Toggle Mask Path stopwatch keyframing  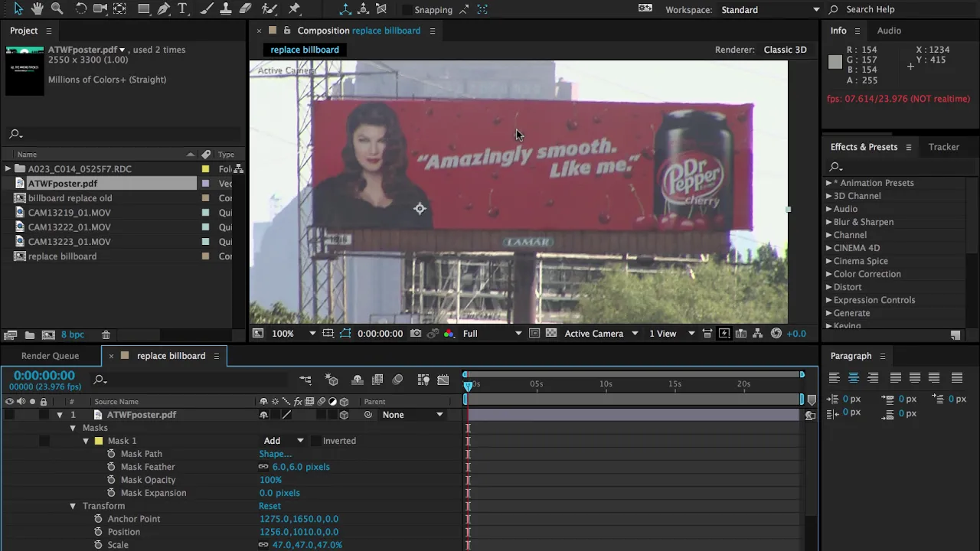click(x=112, y=454)
